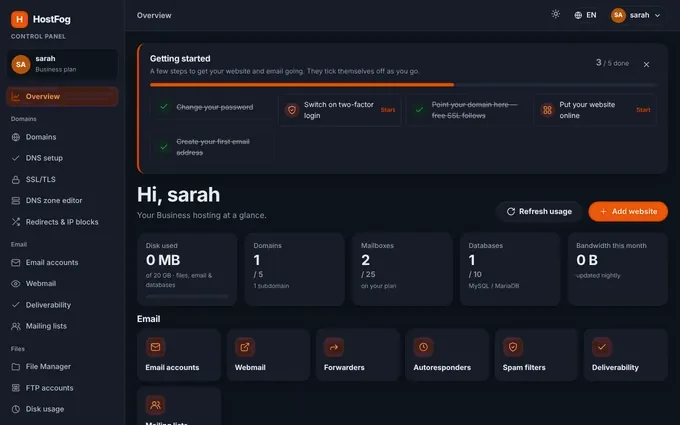This screenshot has height=425, width=680.
Task: Click the Getting started progress bar
Action: pyautogui.click(x=403, y=85)
